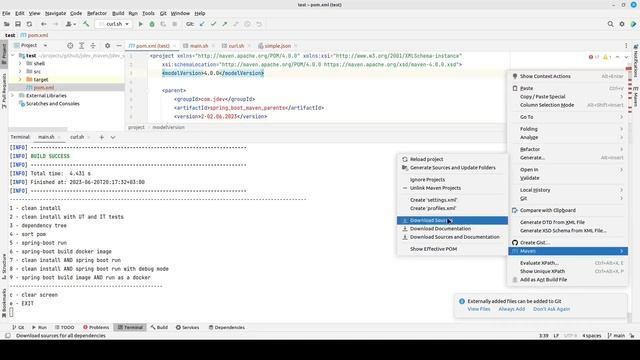This screenshot has width=640, height=360.
Task: Click the Git commit checkmark icon
Action: (x=213, y=24)
